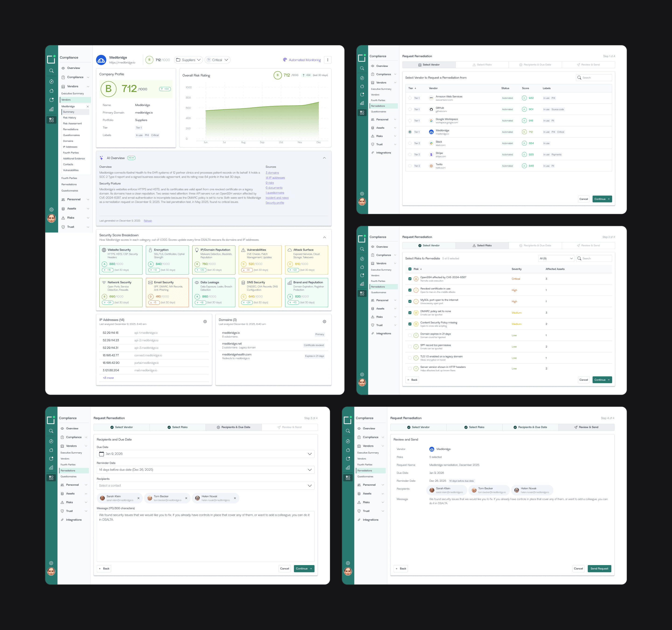This screenshot has height=630, width=672.
Task: Open the bar chart icon in Medibridge summary sidebar
Action: (x=51, y=109)
